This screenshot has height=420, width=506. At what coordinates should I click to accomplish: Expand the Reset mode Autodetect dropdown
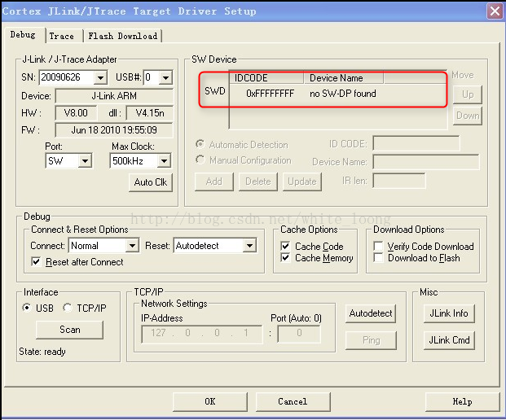[x=249, y=246]
